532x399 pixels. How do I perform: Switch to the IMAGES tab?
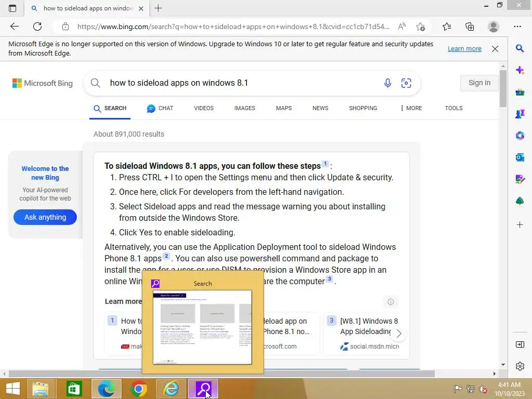pyautogui.click(x=245, y=108)
